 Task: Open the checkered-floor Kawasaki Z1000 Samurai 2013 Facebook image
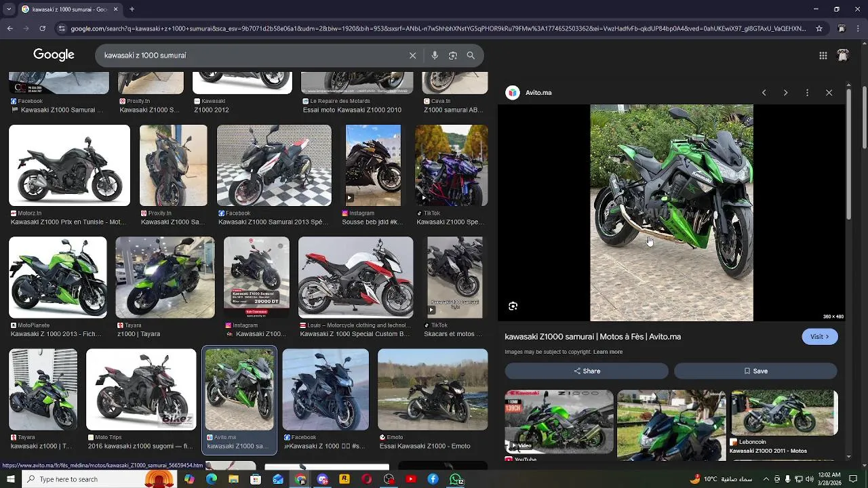(x=274, y=165)
